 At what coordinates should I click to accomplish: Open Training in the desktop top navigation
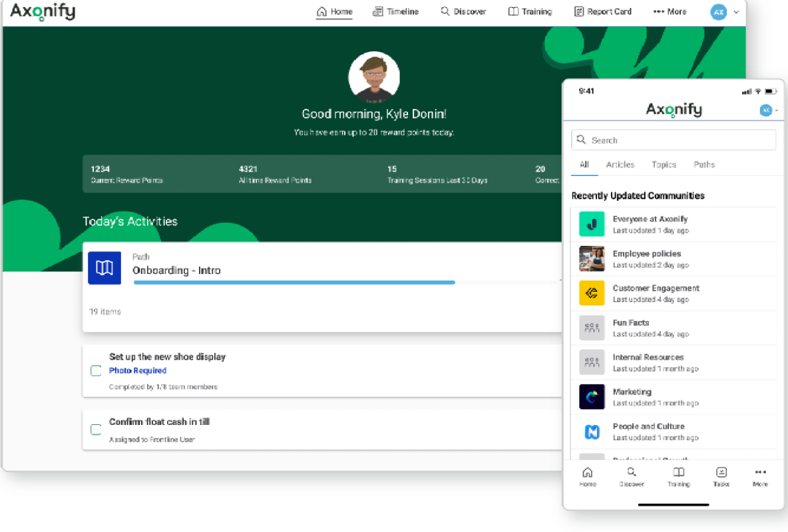coord(530,11)
